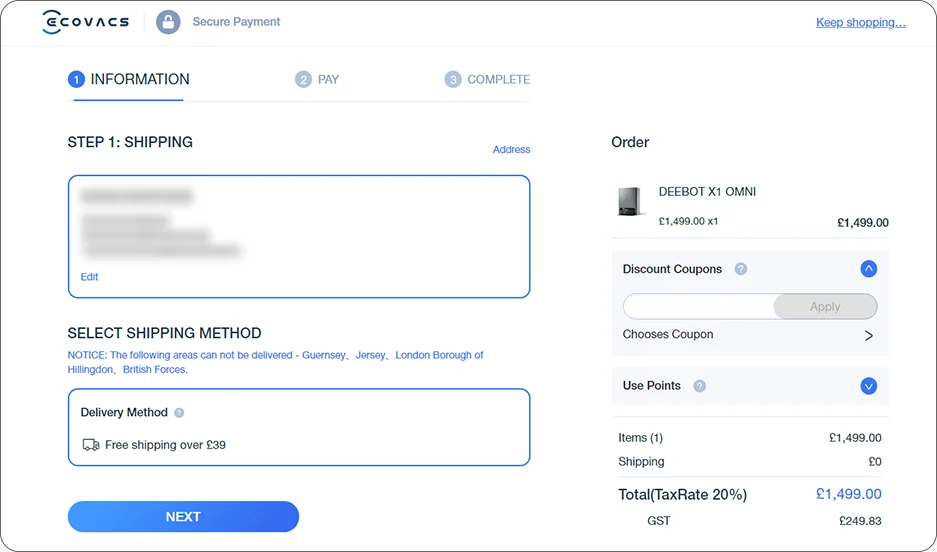Click the £1,499.00 x1 quantity text

click(688, 221)
